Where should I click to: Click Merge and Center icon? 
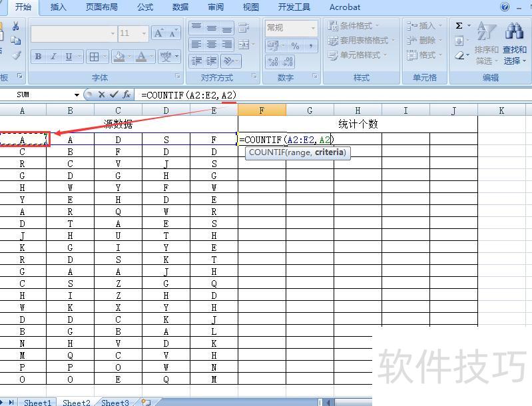244,45
